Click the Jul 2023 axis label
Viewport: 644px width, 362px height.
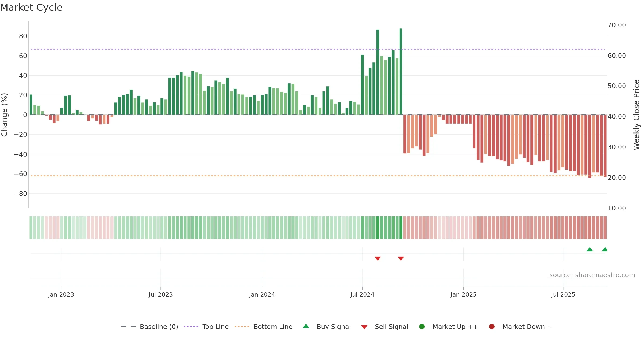tap(161, 294)
